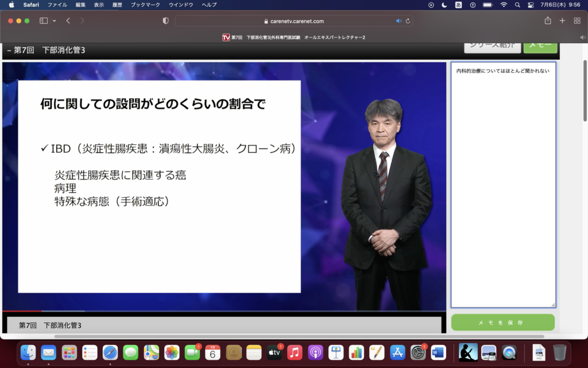Screen dimensions: 588x368
Task: Click the video progress bar
Action: [224, 311]
